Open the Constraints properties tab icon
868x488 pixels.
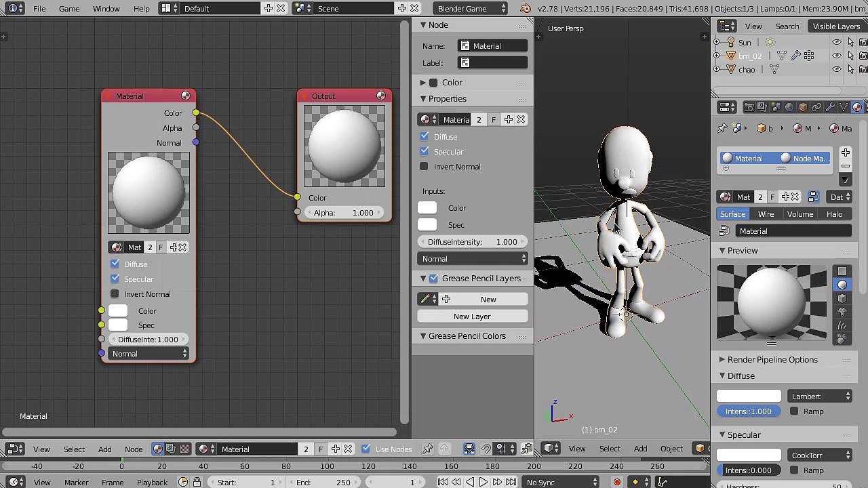[816, 107]
